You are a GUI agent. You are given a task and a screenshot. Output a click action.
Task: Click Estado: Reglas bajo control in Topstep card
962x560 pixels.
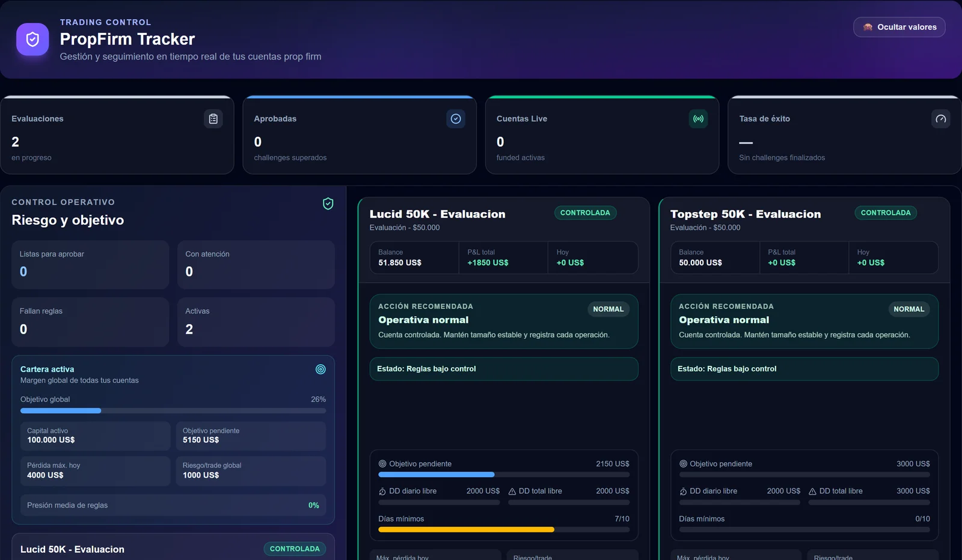coord(804,369)
